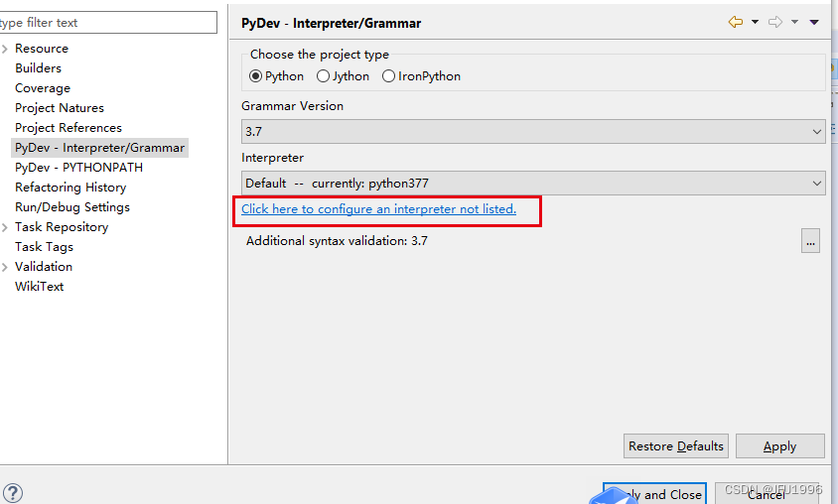Focus the type filter text field
Image resolution: width=838 pixels, height=504 pixels.
[x=107, y=23]
